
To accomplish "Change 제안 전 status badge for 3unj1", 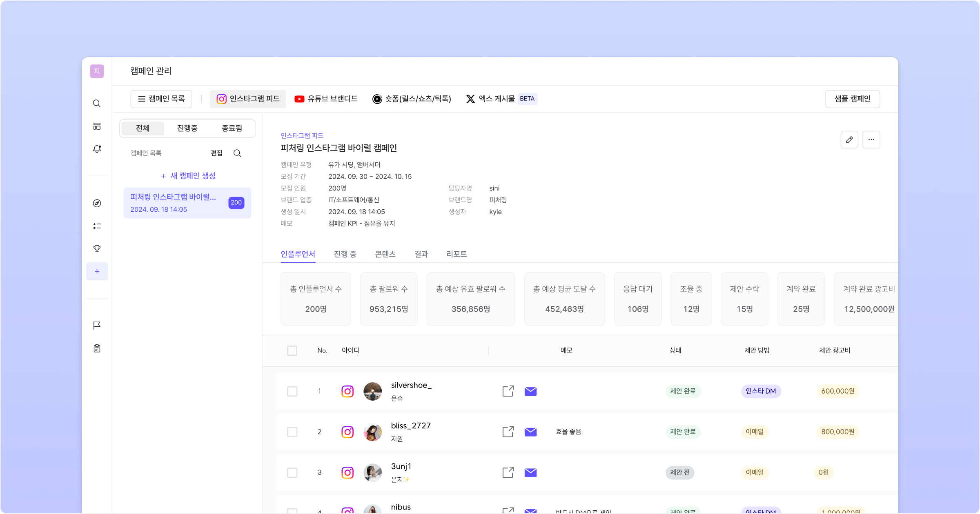I will click(679, 472).
